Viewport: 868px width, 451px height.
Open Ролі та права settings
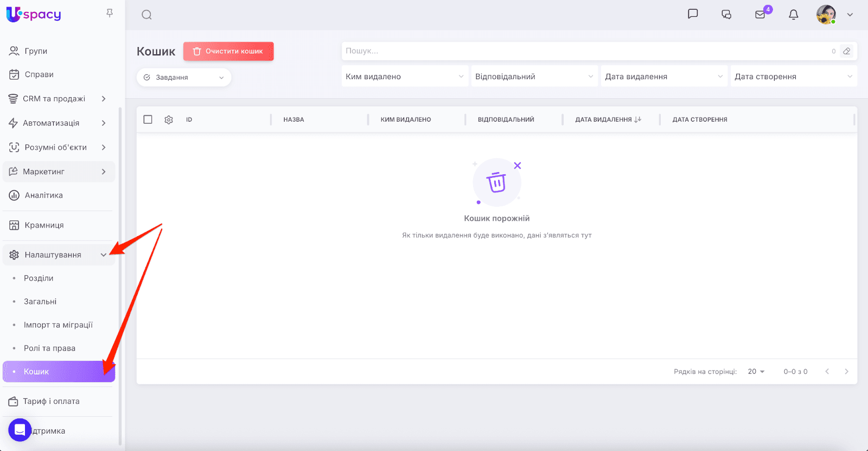coord(59,348)
